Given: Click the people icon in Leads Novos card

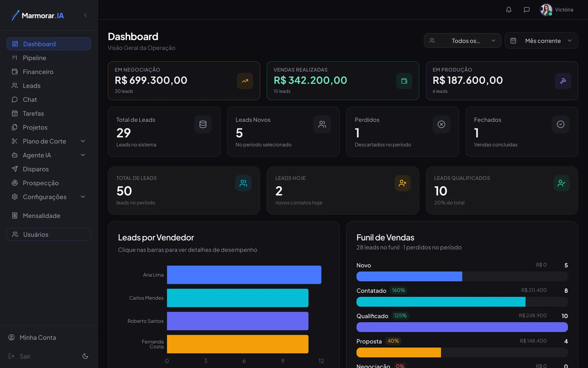Looking at the screenshot, I should pyautogui.click(x=322, y=124).
